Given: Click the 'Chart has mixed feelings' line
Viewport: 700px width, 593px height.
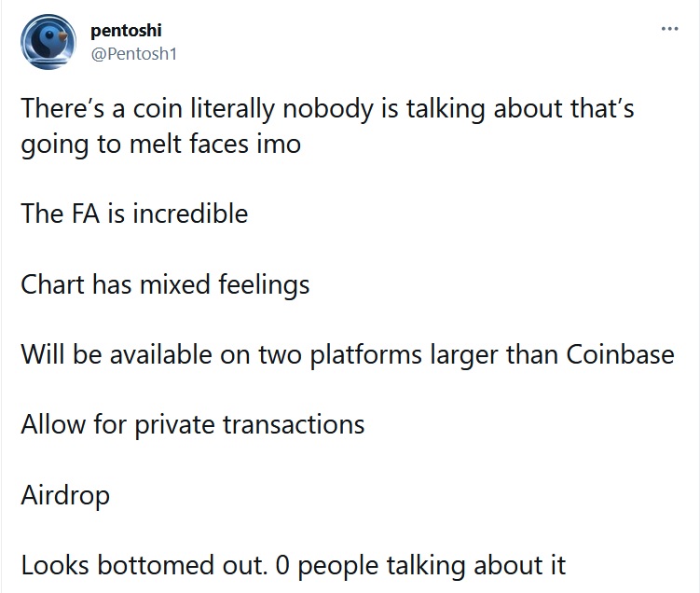Looking at the screenshot, I should click(x=165, y=284).
